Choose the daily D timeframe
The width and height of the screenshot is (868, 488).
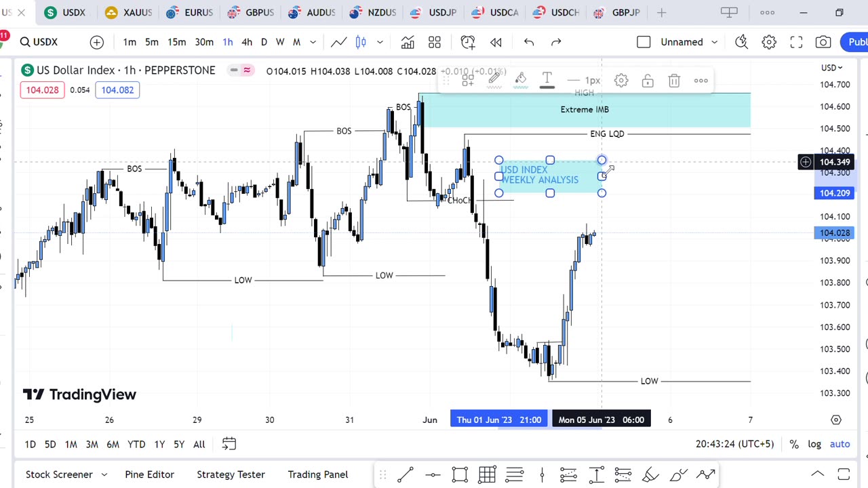[264, 42]
